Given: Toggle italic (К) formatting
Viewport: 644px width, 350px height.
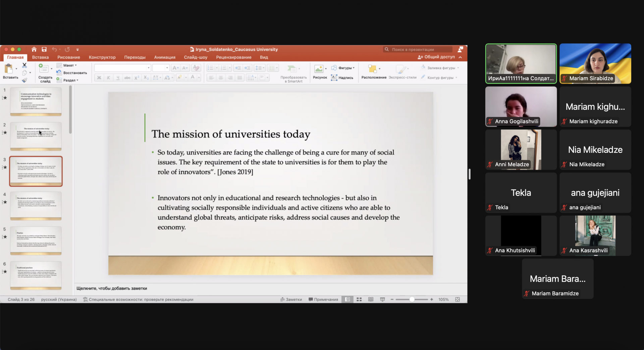Looking at the screenshot, I should pyautogui.click(x=108, y=78).
